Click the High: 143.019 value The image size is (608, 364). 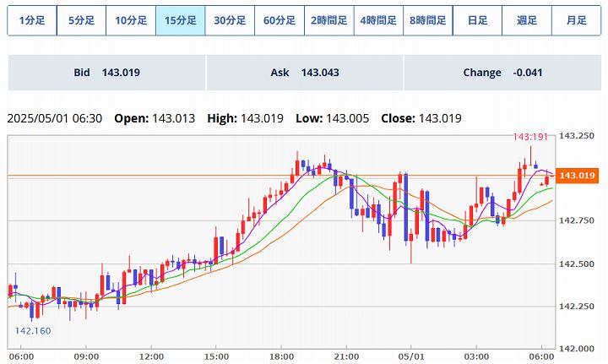tap(246, 118)
